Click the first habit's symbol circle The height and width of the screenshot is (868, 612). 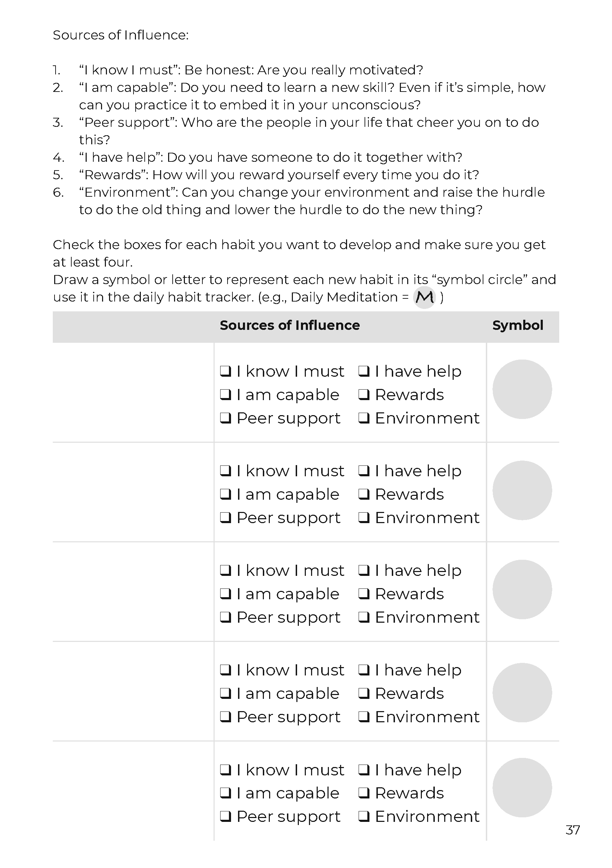point(522,389)
